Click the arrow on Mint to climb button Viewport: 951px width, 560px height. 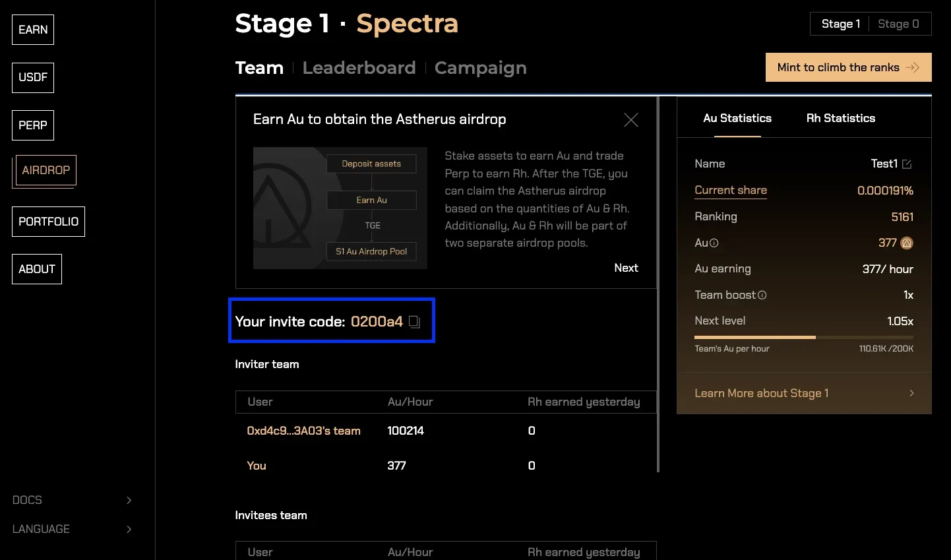913,67
